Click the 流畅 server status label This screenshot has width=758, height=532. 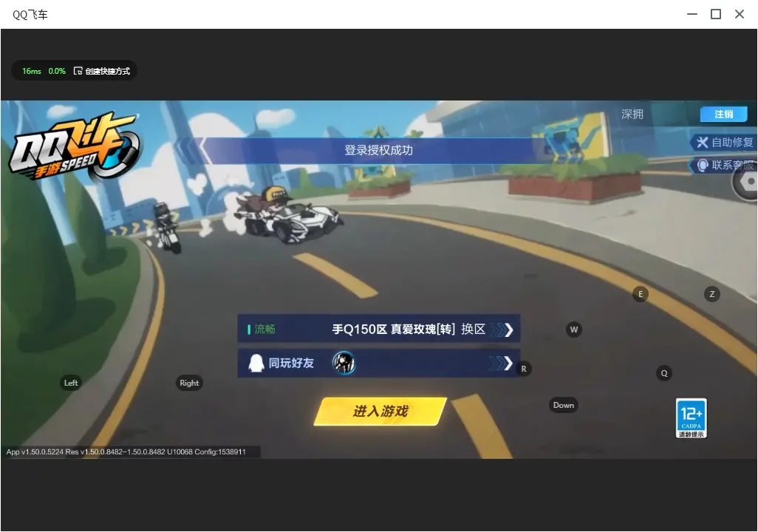[265, 330]
